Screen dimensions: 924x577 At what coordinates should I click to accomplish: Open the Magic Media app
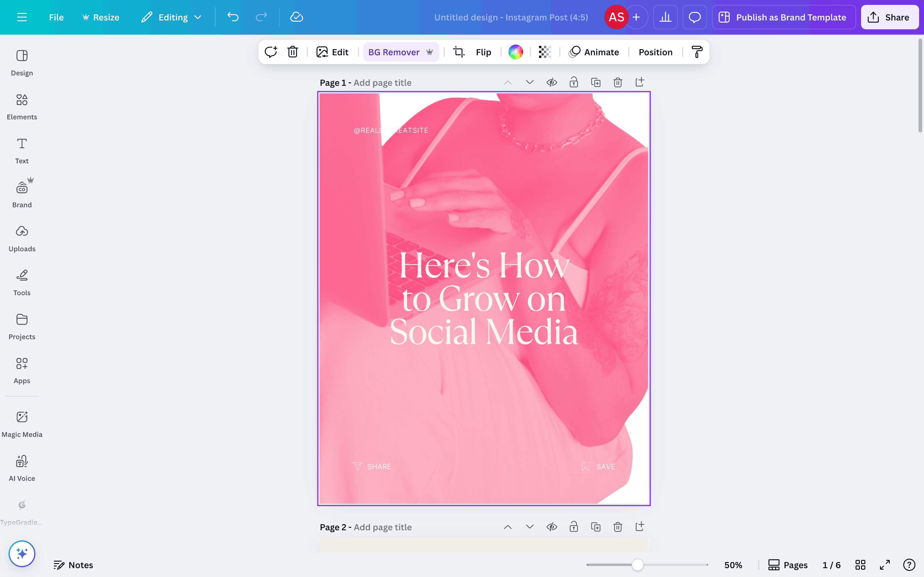tap(22, 424)
